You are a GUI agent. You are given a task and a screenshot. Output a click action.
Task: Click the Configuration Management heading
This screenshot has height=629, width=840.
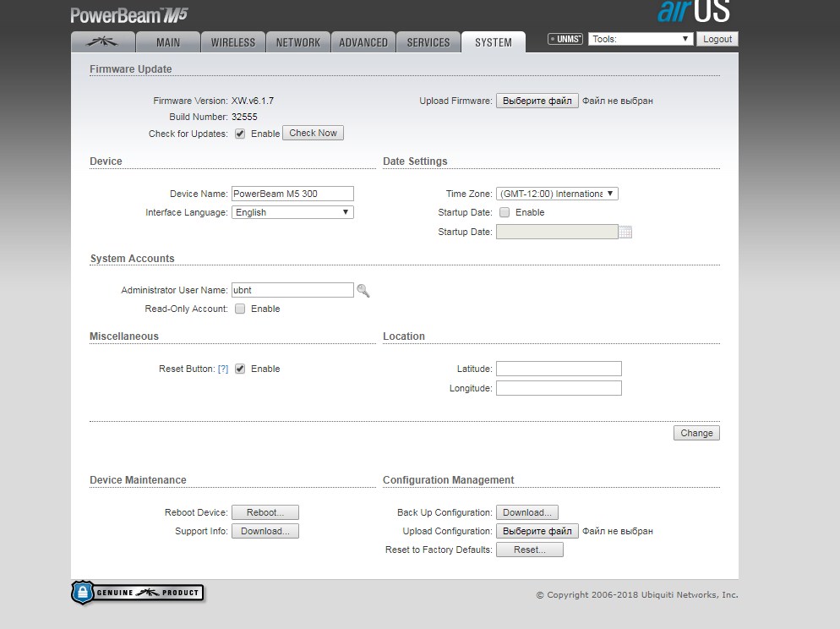(449, 480)
